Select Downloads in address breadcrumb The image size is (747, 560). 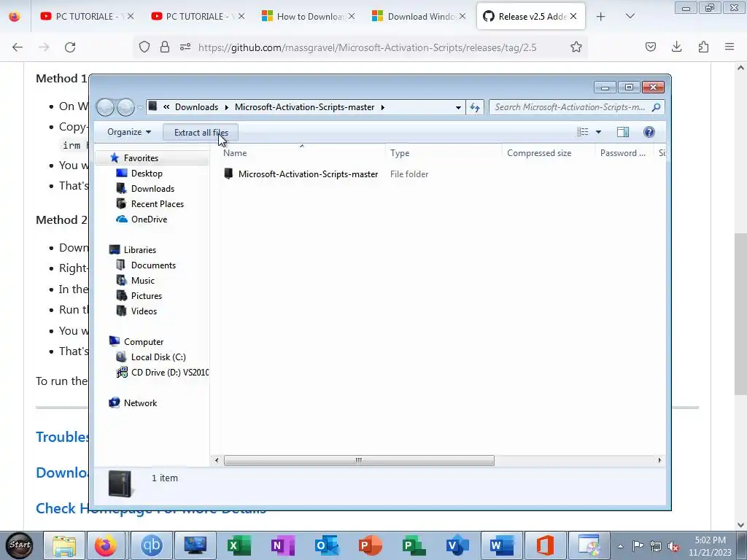tap(196, 107)
